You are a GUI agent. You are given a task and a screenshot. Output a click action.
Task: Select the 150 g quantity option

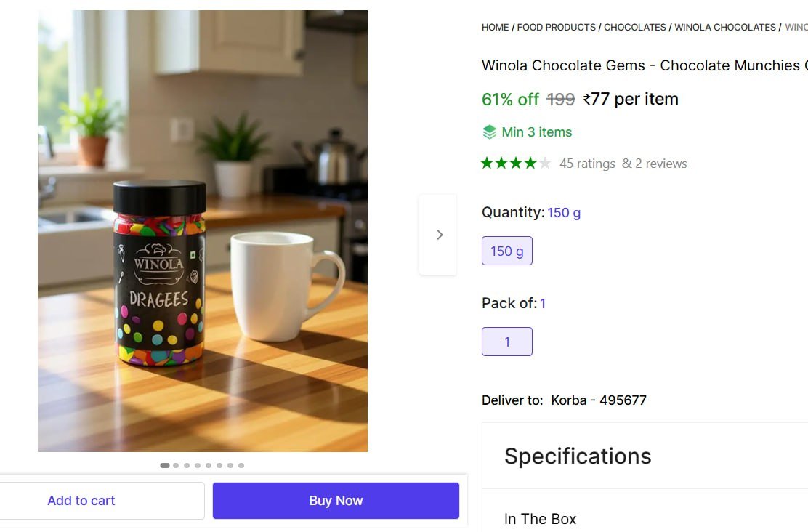[x=506, y=250]
